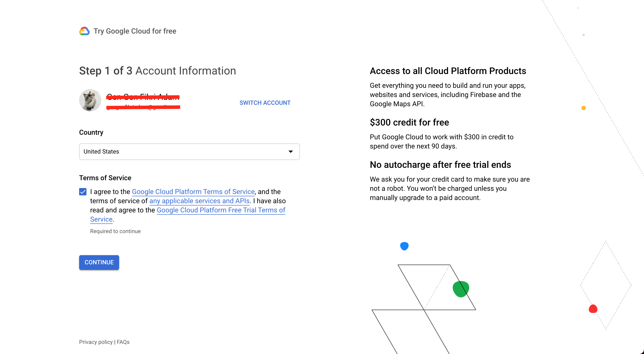Viewport: 644px width, 354px height.
Task: Open the FAQs link
Action: 123,342
